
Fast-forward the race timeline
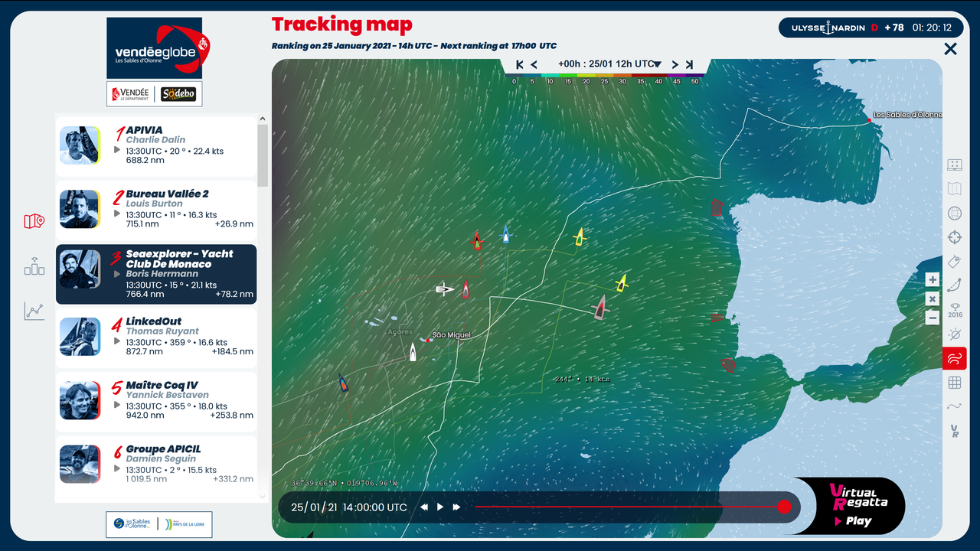pos(457,507)
